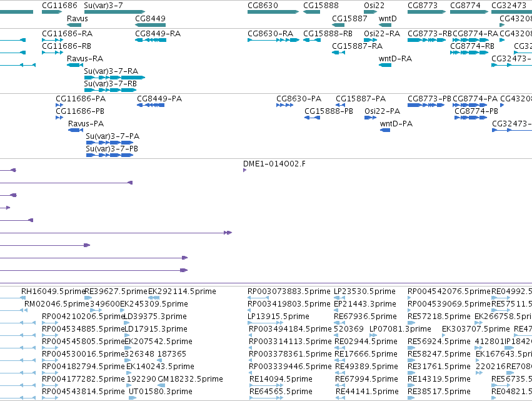Select the Su(var)3-7-RB transcript
Screen dimensions: 532x401
[x=110, y=90]
